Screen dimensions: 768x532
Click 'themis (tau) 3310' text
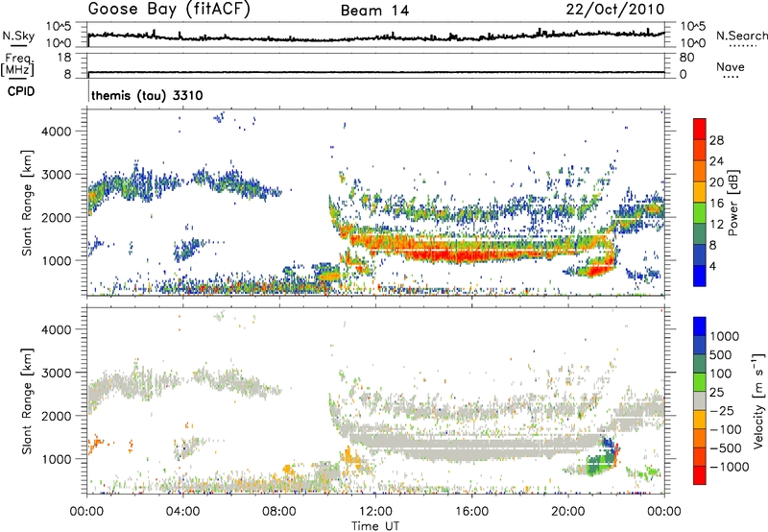[147, 95]
